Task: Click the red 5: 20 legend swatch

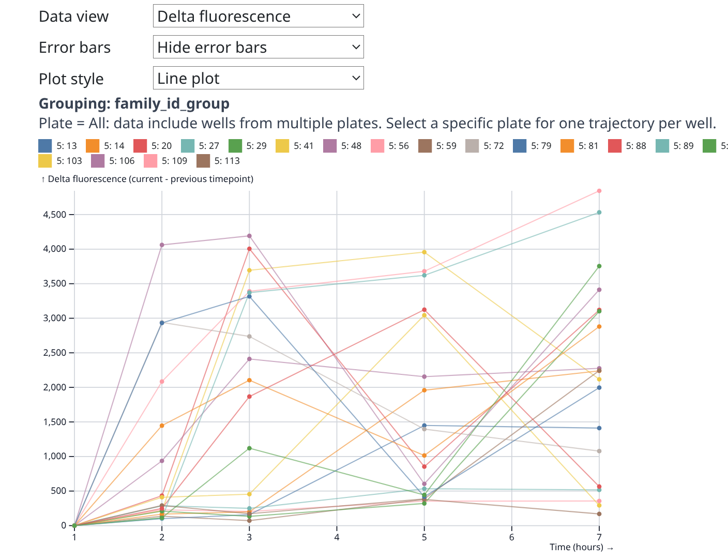Action: coord(140,146)
